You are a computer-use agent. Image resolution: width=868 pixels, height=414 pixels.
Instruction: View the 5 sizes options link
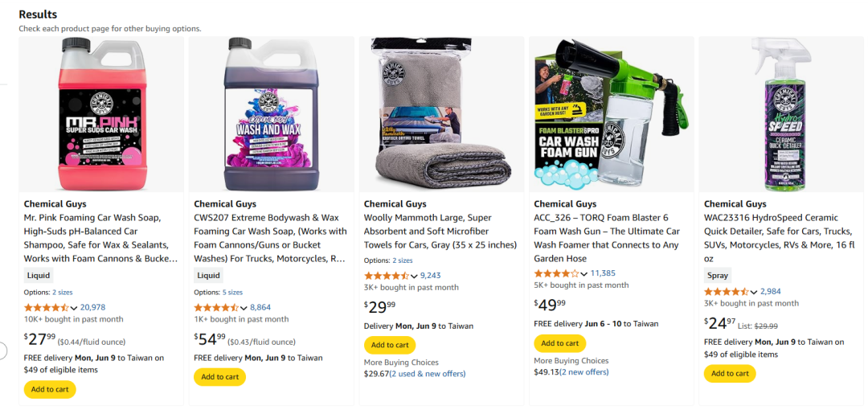tap(232, 293)
